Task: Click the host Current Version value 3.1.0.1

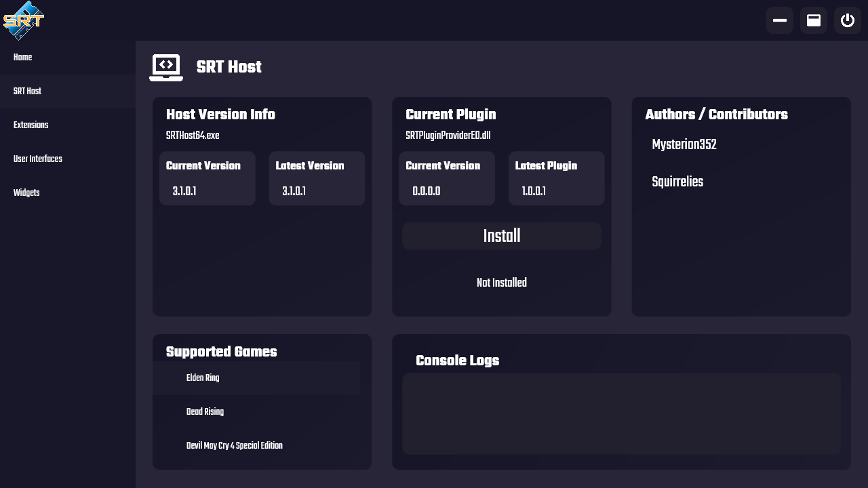Action: 184,192
